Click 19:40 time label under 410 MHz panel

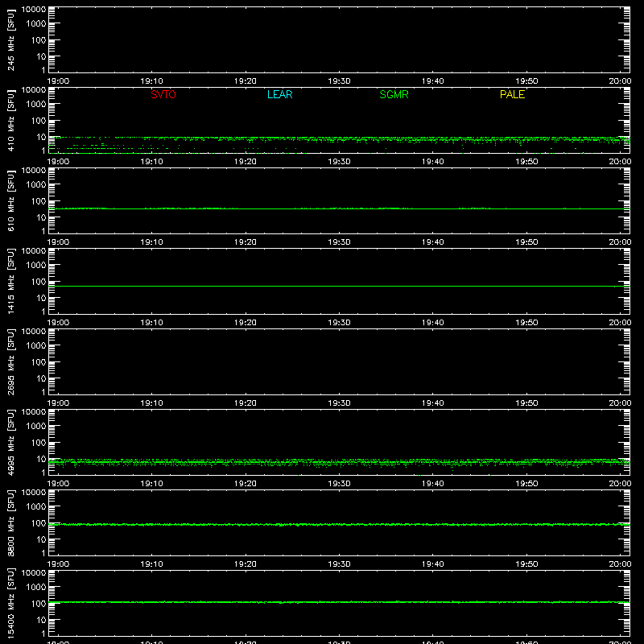tap(433, 162)
